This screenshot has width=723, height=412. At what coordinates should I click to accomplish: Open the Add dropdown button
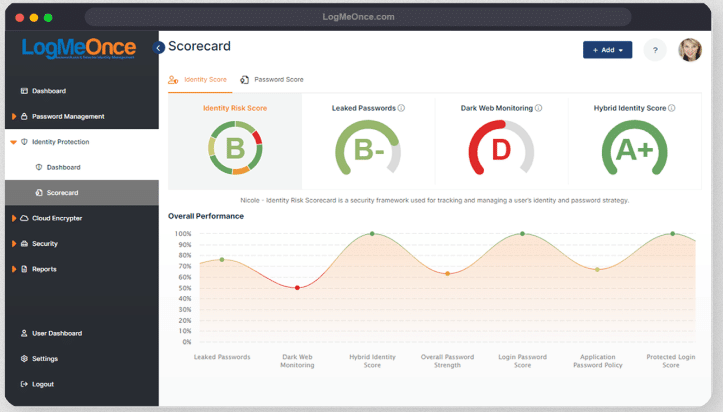607,50
